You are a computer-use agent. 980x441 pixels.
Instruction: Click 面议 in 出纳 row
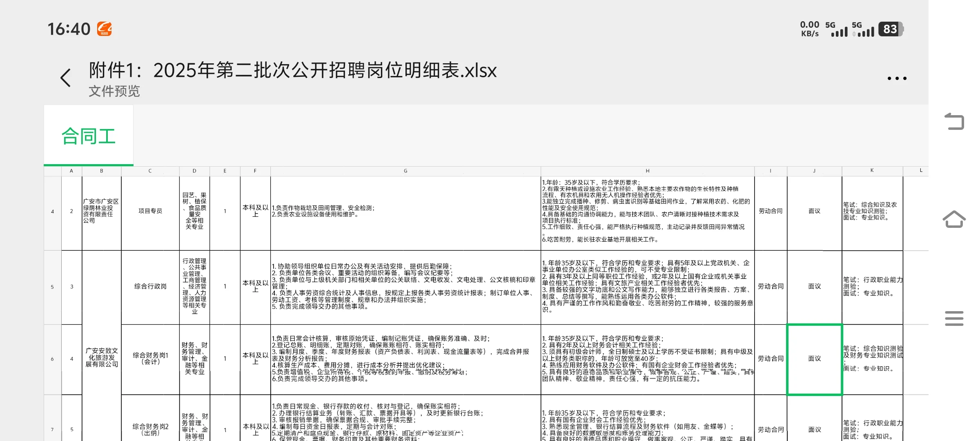coord(814,418)
